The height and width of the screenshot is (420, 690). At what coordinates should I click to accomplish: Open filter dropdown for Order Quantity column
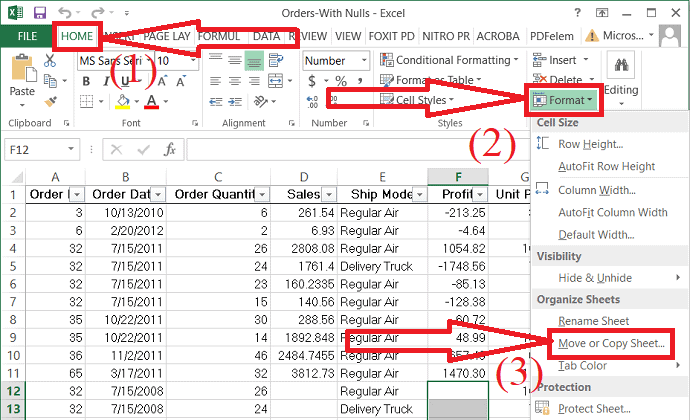click(262, 194)
